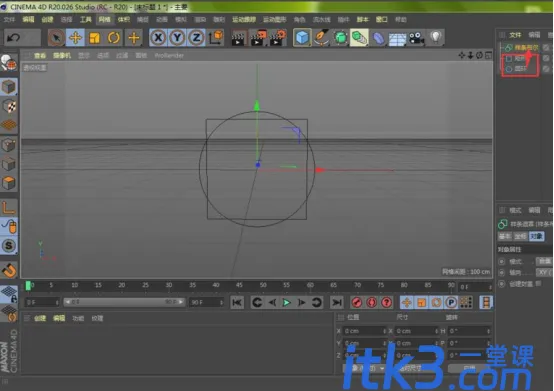Open the viewport 查看 menu
The image size is (554, 391).
pyautogui.click(x=40, y=55)
